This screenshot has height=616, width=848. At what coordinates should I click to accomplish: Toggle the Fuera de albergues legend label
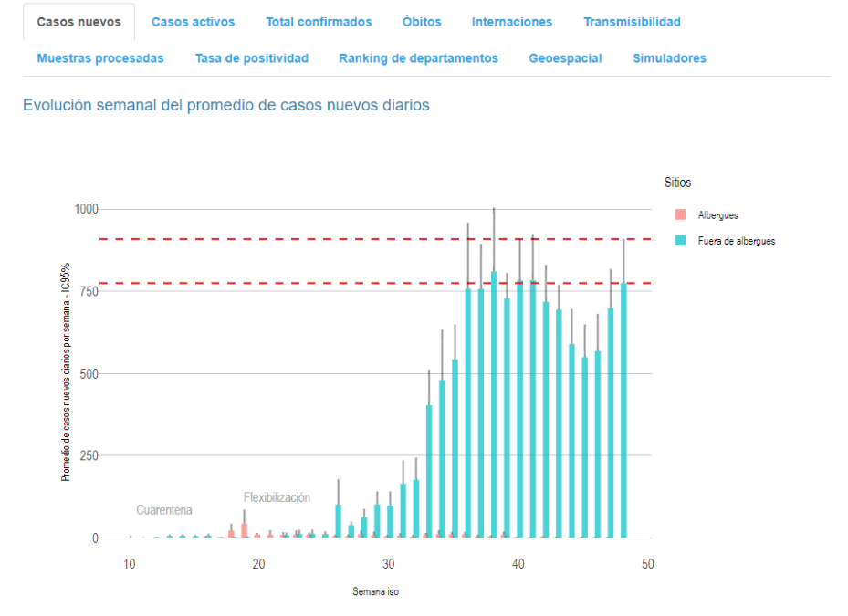736,241
